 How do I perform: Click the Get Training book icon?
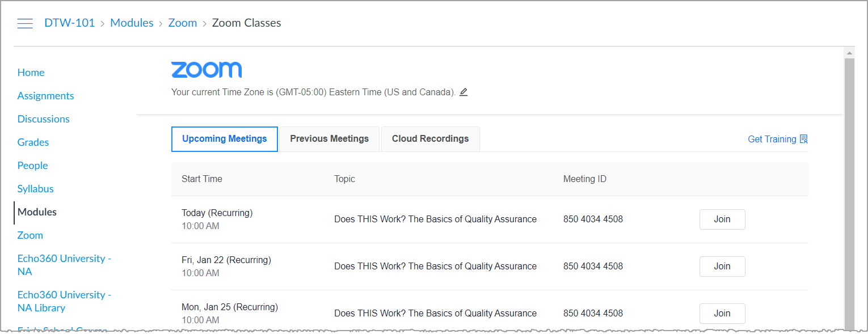click(804, 139)
